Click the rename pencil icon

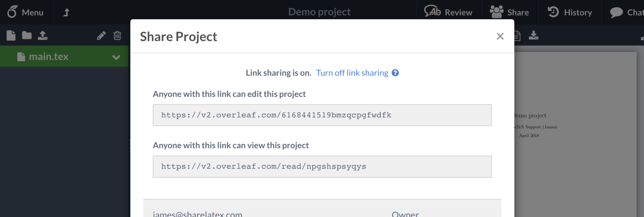coord(101,35)
